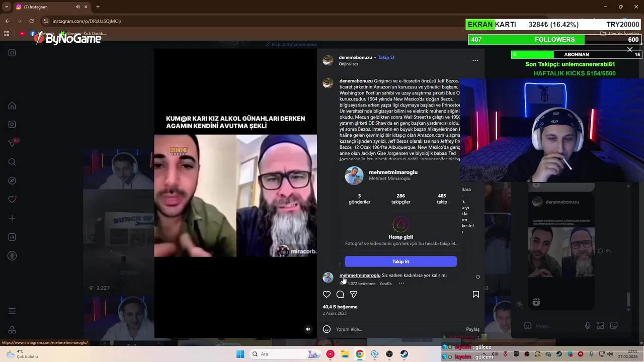This screenshot has height=362, width=644.
Task: Mute the tab via the speaker icon
Action: (x=77, y=7)
